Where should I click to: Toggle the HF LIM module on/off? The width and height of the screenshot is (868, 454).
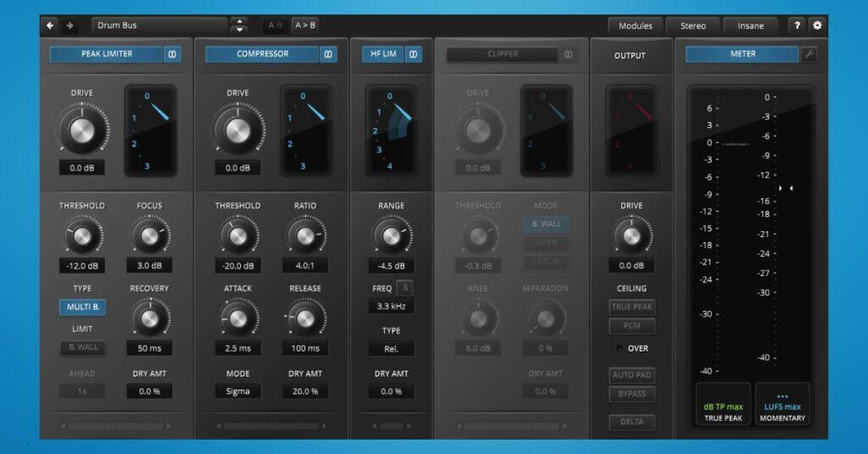(x=383, y=54)
